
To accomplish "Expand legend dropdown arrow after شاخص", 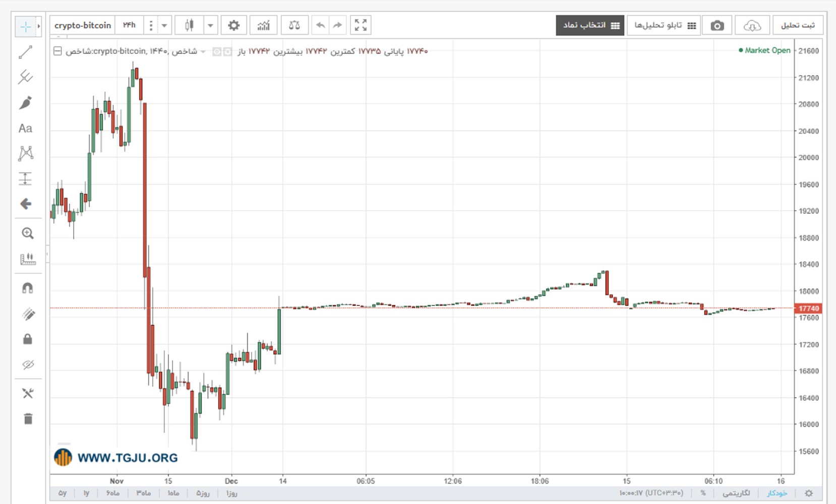I will [x=203, y=51].
